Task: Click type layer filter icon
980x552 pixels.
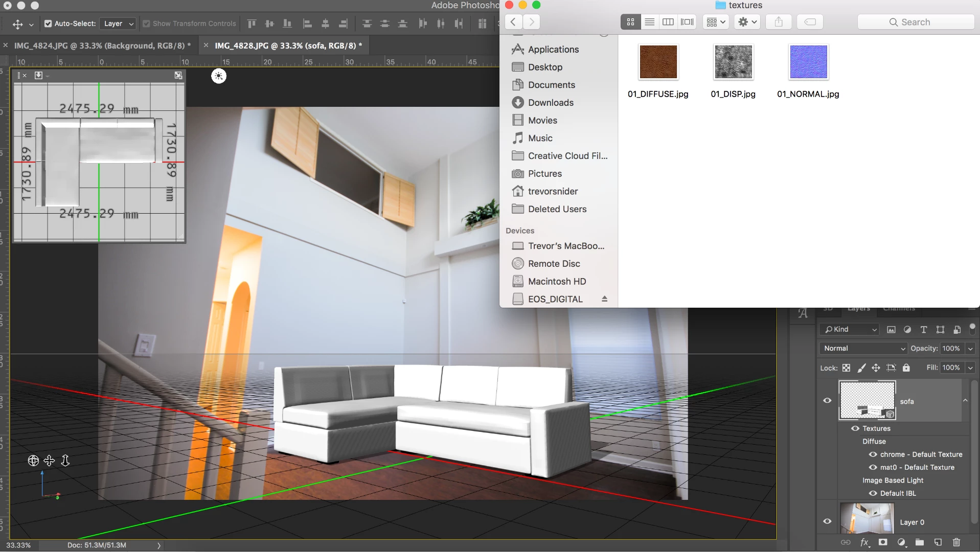Action: coord(924,330)
